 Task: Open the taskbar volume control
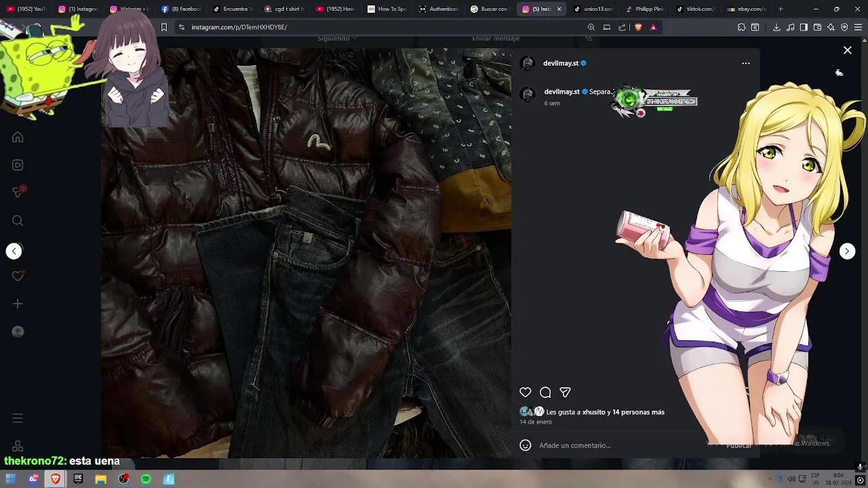click(x=791, y=479)
